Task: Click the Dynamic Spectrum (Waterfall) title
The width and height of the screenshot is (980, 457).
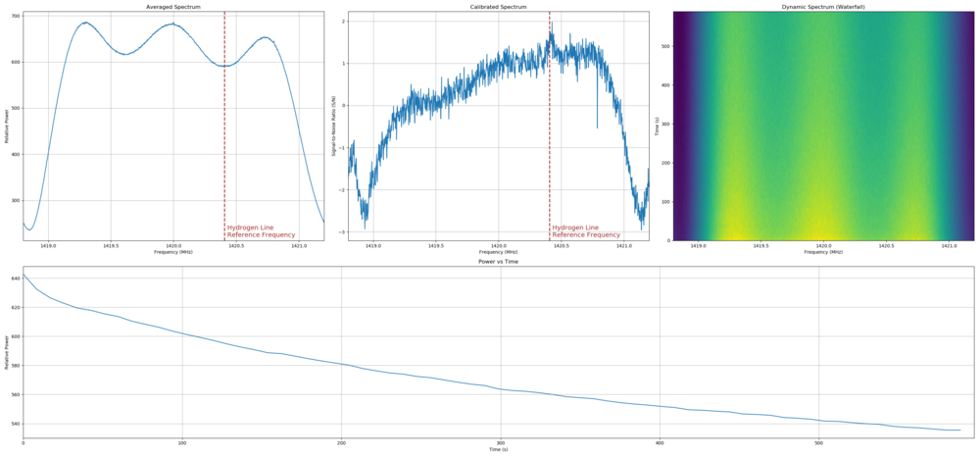Action: [823, 7]
